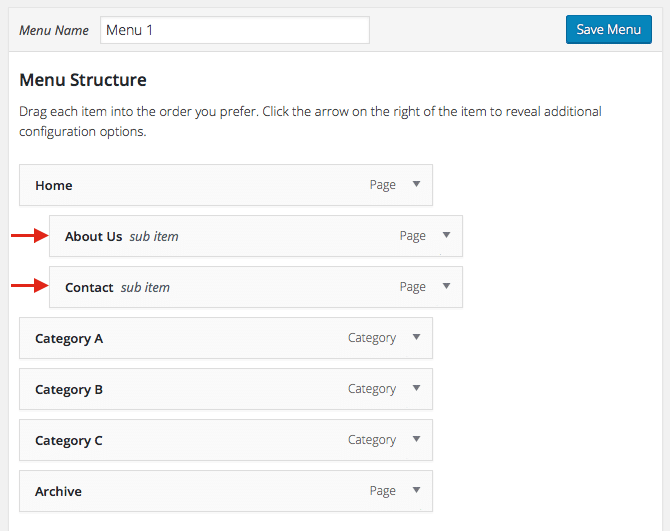Select the Home menu item bar

226,185
